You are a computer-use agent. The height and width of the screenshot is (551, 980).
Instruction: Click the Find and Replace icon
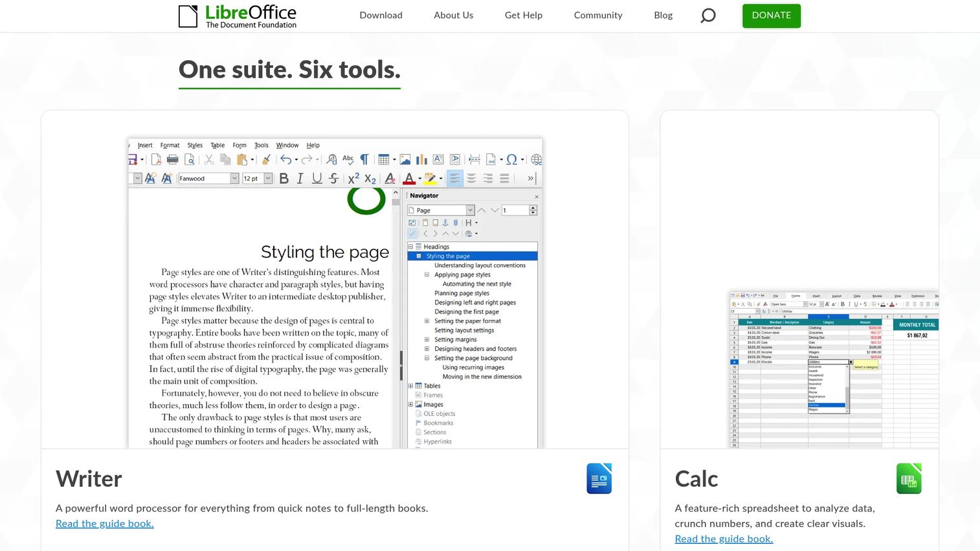(331, 159)
